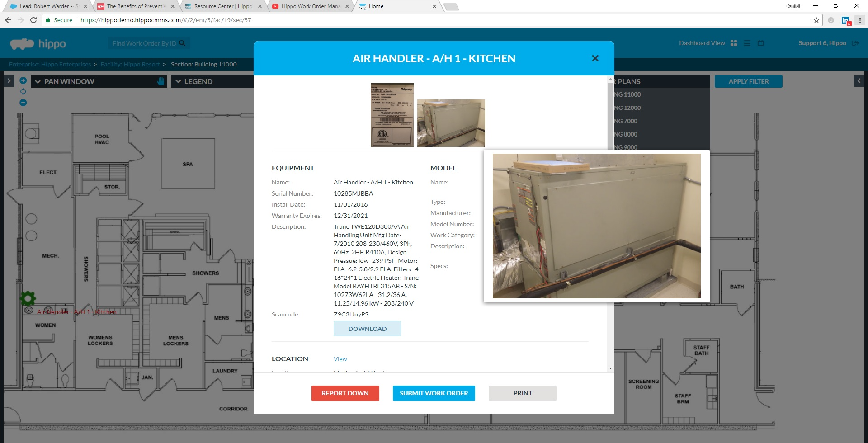868x443 pixels.
Task: Click the enlarged air handler photo preview
Action: [596, 226]
